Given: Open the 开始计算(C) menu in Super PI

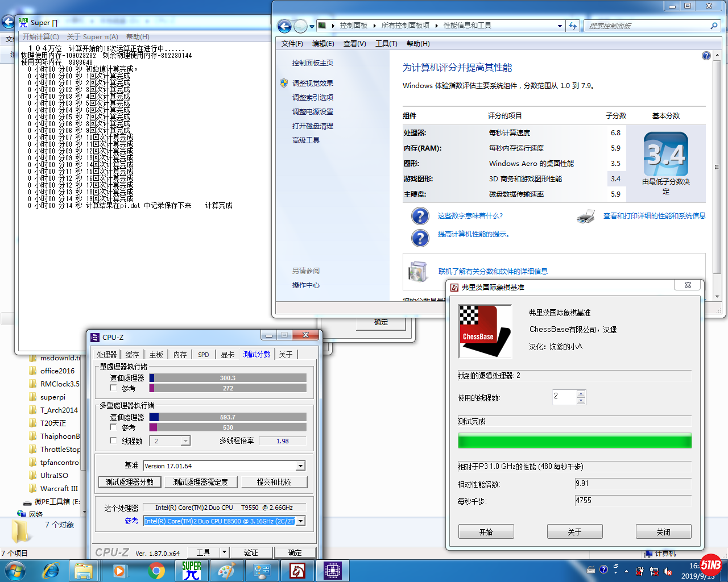Looking at the screenshot, I should (41, 36).
